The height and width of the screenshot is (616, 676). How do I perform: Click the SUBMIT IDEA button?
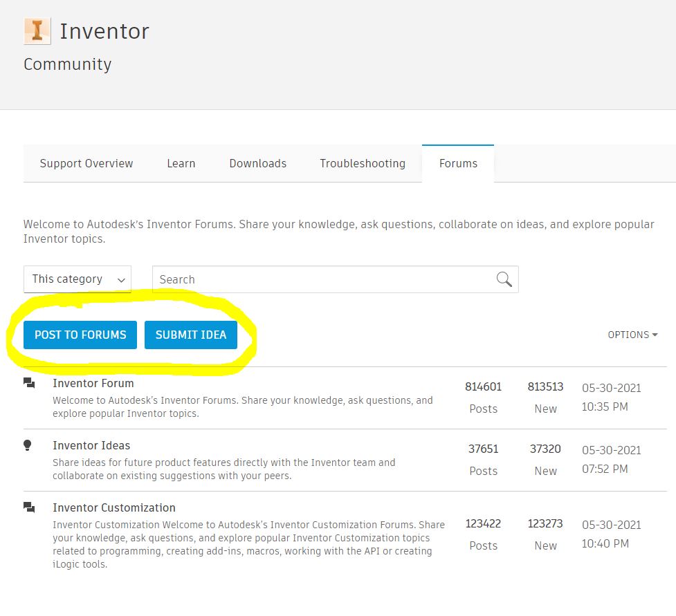pyautogui.click(x=191, y=335)
